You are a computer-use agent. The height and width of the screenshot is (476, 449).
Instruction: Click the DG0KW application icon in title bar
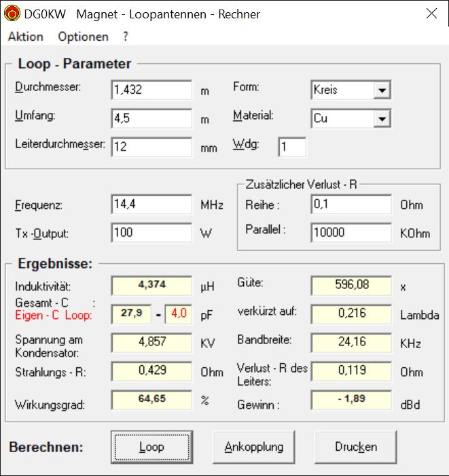point(12,14)
